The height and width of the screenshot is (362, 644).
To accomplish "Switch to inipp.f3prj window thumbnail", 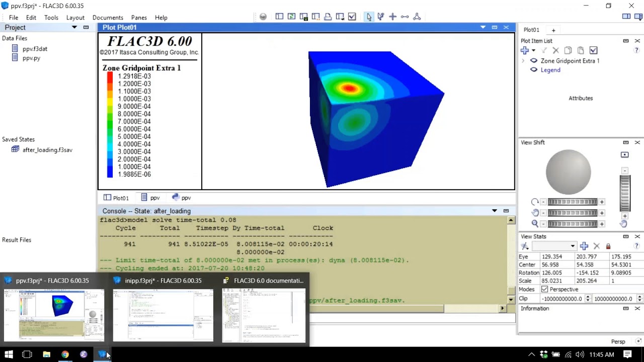I will pos(163,314).
